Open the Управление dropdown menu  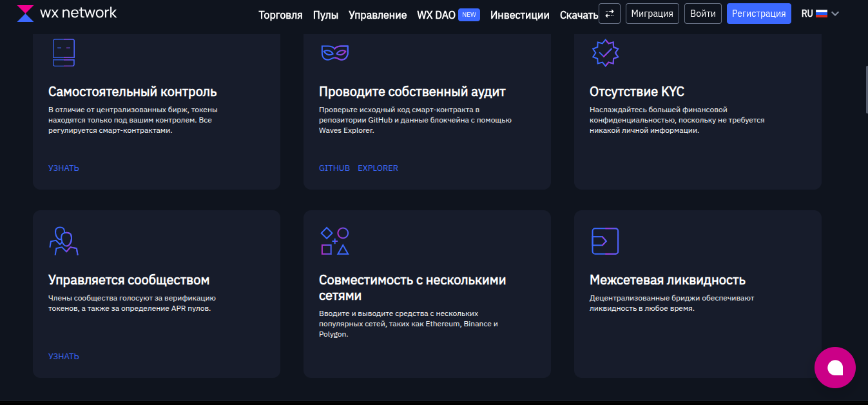click(x=378, y=15)
